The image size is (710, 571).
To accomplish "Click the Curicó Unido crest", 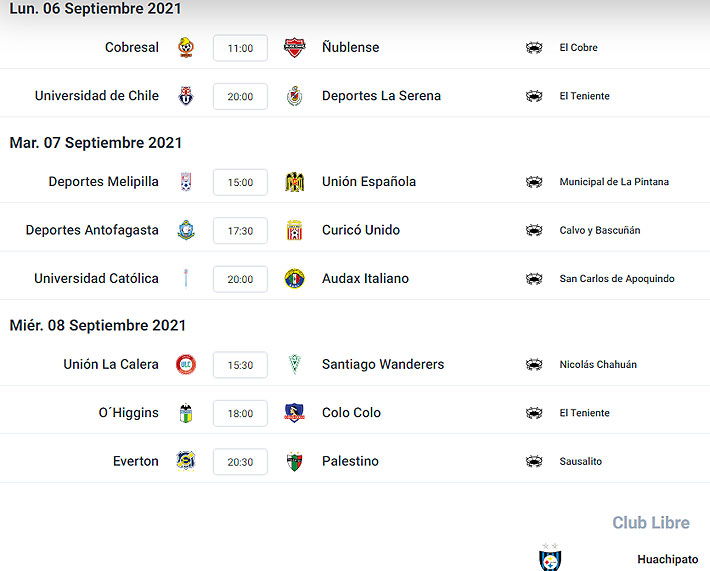I will 294,230.
